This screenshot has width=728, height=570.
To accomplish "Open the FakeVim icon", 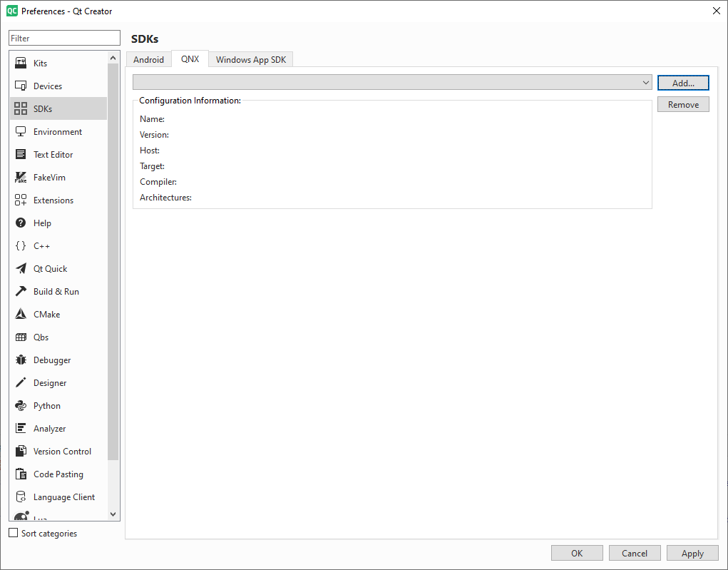I will tap(21, 177).
